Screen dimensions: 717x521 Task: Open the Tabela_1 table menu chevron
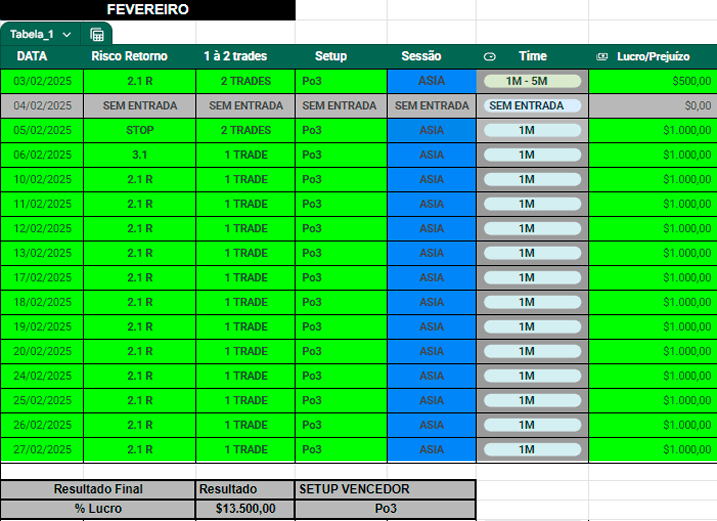click(x=67, y=34)
